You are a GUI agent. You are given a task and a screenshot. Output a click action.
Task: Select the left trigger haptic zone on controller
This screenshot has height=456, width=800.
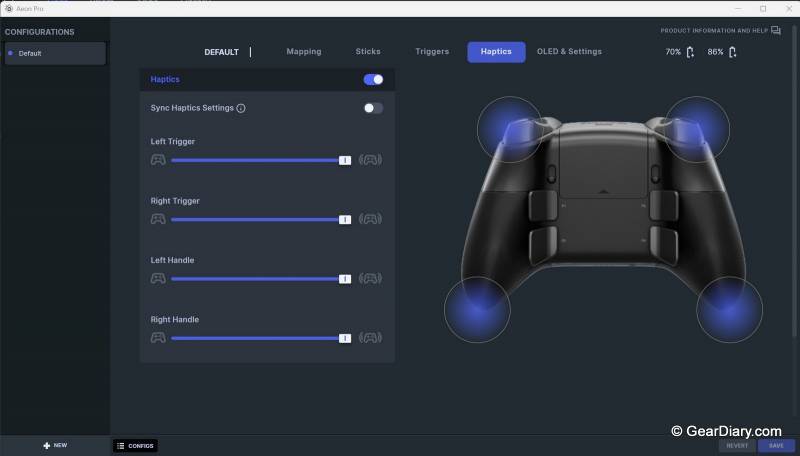point(510,130)
